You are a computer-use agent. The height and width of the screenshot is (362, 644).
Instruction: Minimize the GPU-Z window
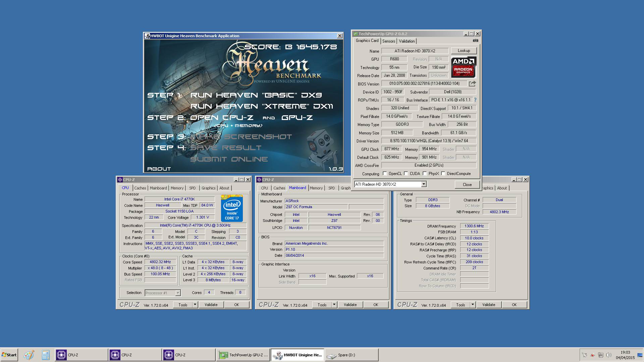pyautogui.click(x=466, y=34)
